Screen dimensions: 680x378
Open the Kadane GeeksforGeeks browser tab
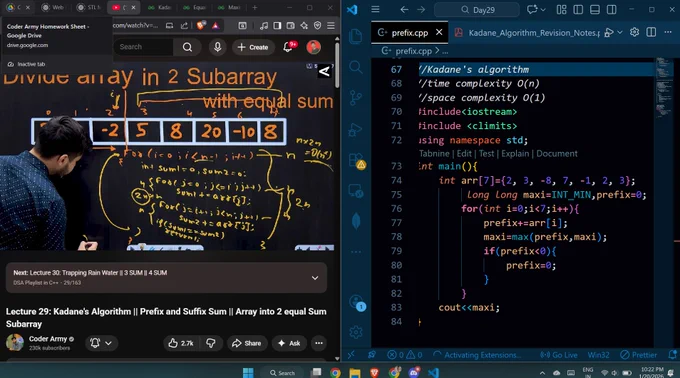159,7
